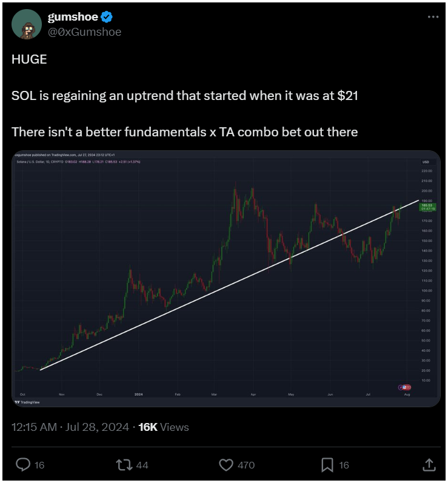The image size is (448, 483).
Task: Repost the tweet using the retweet icon
Action: point(124,465)
